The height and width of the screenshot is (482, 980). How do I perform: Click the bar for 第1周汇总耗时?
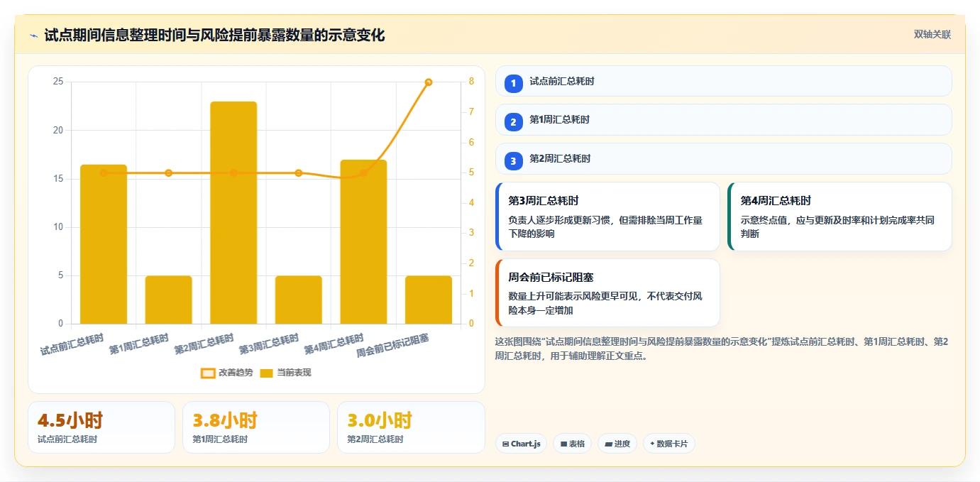click(x=168, y=300)
